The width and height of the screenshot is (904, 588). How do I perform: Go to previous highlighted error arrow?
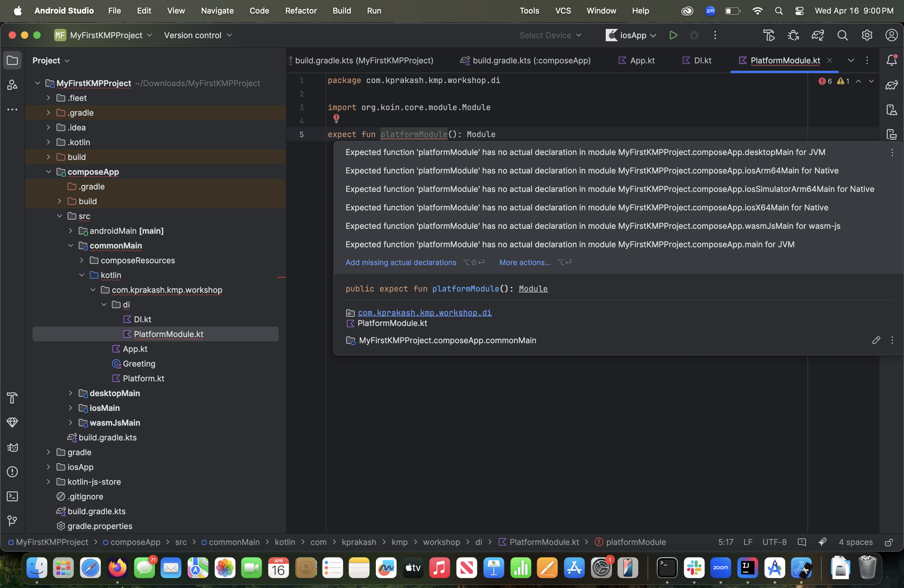coord(858,81)
